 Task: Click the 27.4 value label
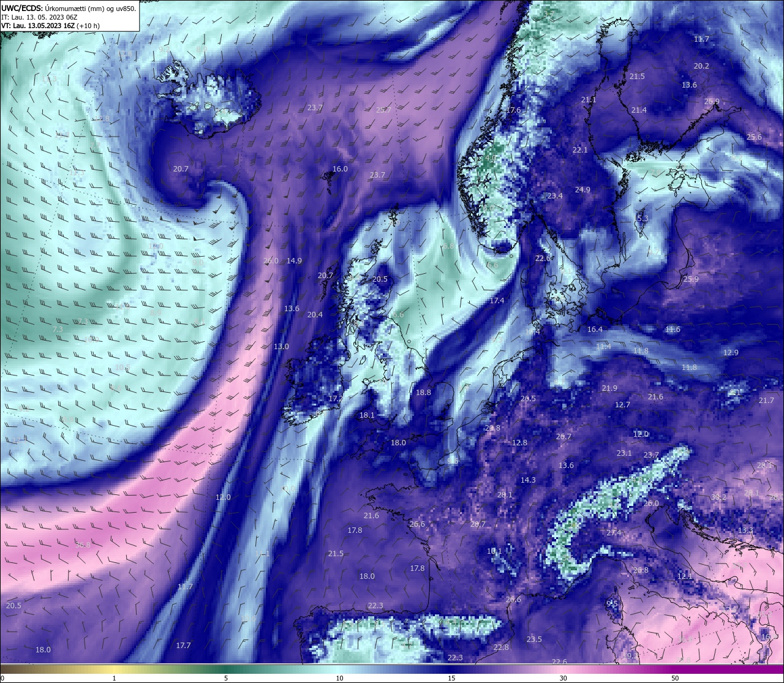tap(614, 533)
